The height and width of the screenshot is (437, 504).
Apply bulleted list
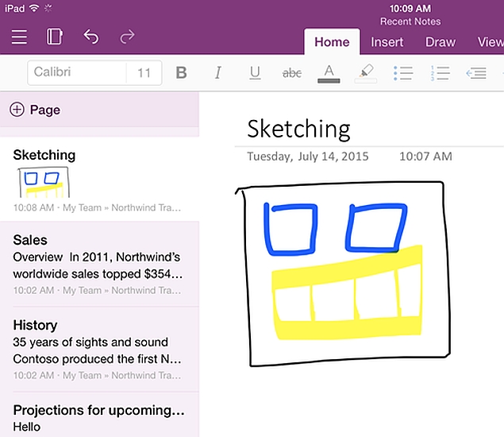[402, 73]
